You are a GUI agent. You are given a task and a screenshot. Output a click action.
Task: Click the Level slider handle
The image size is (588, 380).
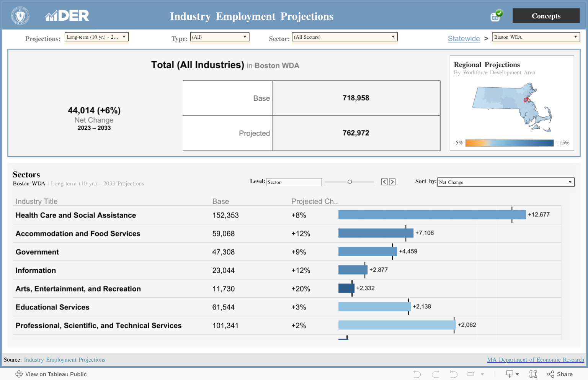[350, 182]
